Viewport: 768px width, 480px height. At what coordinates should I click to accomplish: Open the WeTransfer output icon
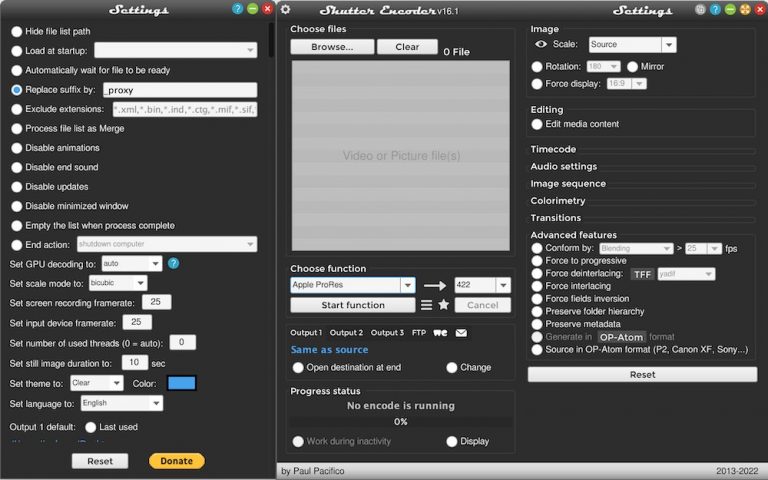point(439,333)
